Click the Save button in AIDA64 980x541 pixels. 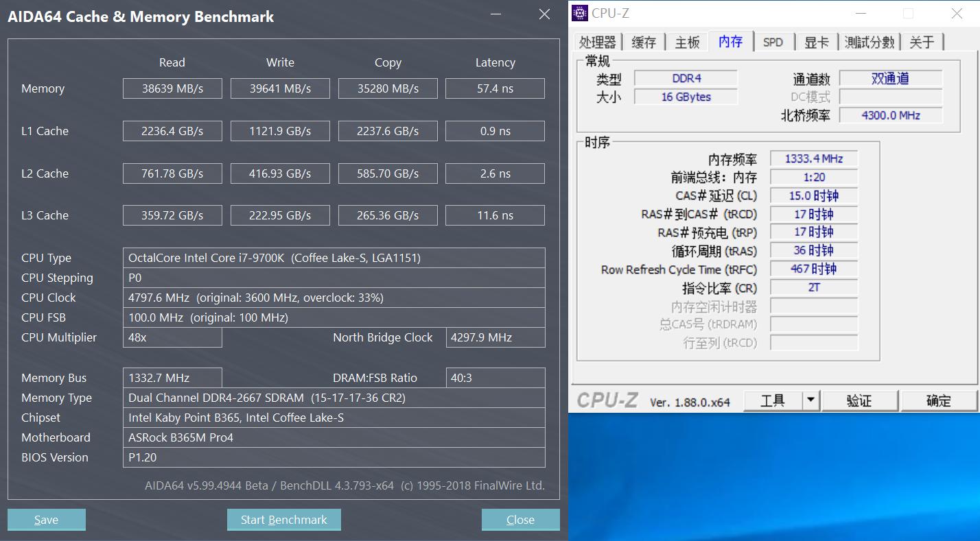[46, 519]
